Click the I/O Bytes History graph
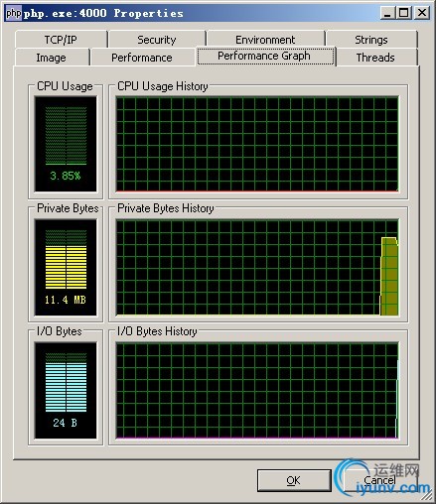The width and height of the screenshot is (436, 504). [x=257, y=391]
